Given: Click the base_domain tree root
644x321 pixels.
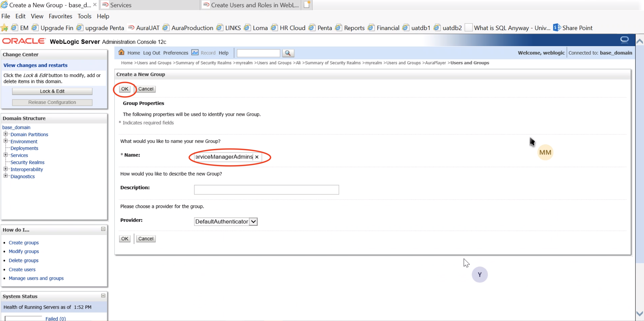Looking at the screenshot, I should pos(16,127).
